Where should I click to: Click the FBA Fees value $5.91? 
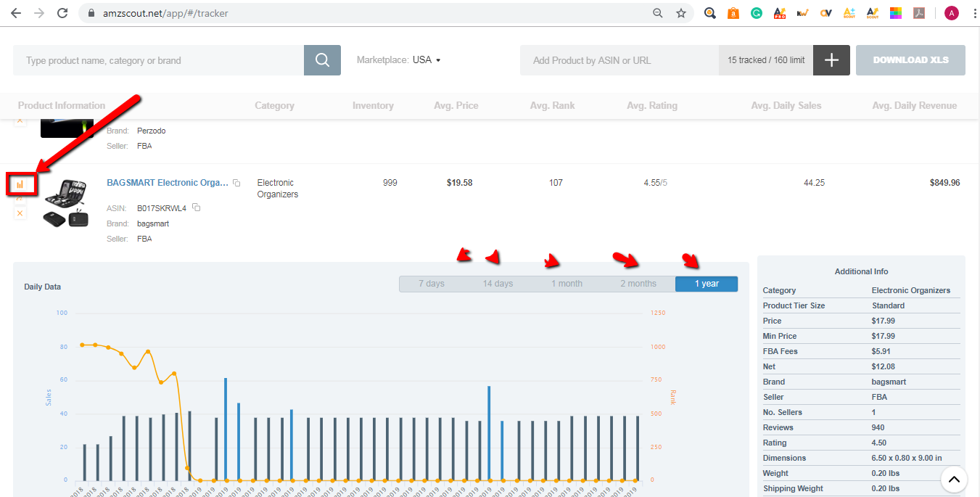point(881,351)
